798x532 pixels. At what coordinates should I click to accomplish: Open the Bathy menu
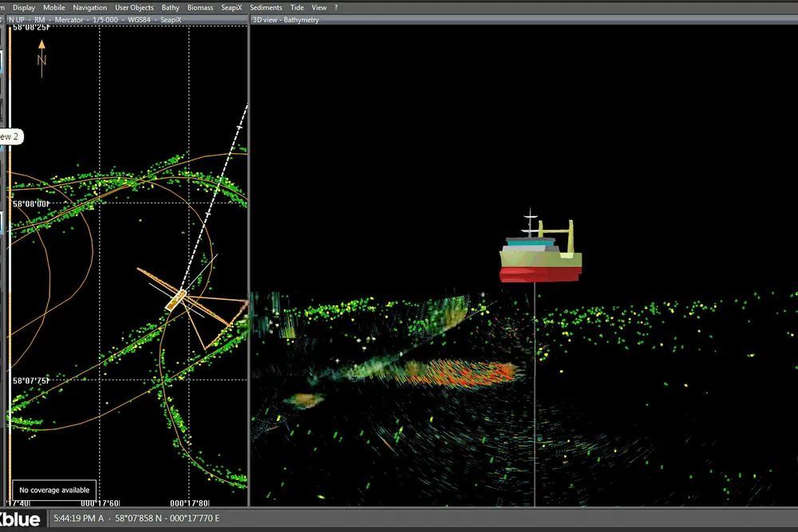(171, 7)
